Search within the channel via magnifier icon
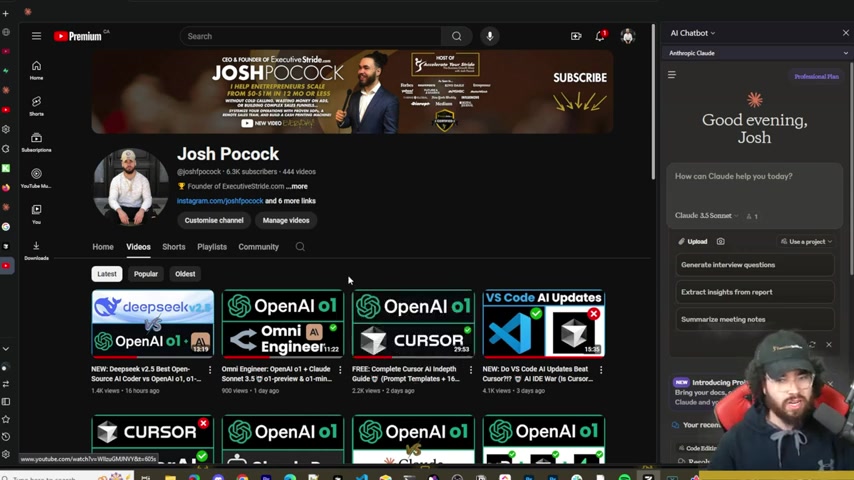The image size is (854, 480). point(300,247)
